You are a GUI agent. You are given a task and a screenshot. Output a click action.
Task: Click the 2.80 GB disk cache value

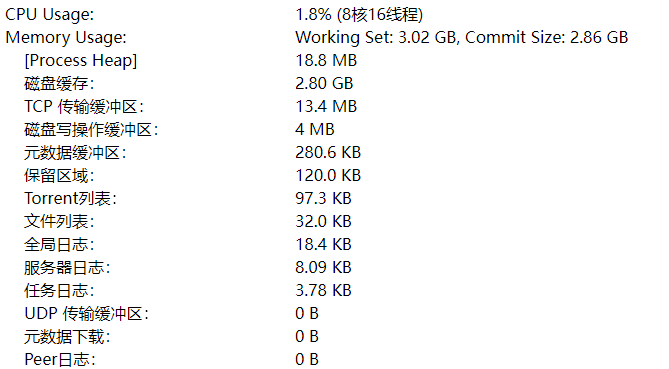pos(324,84)
